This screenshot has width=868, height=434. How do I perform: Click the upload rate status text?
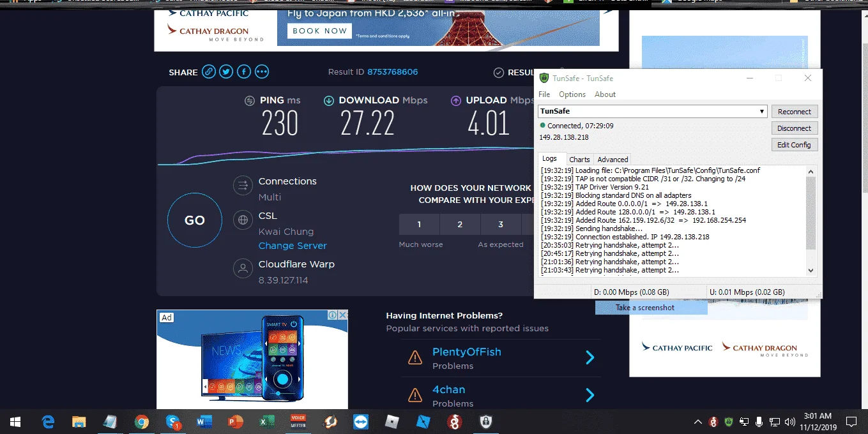[747, 292]
